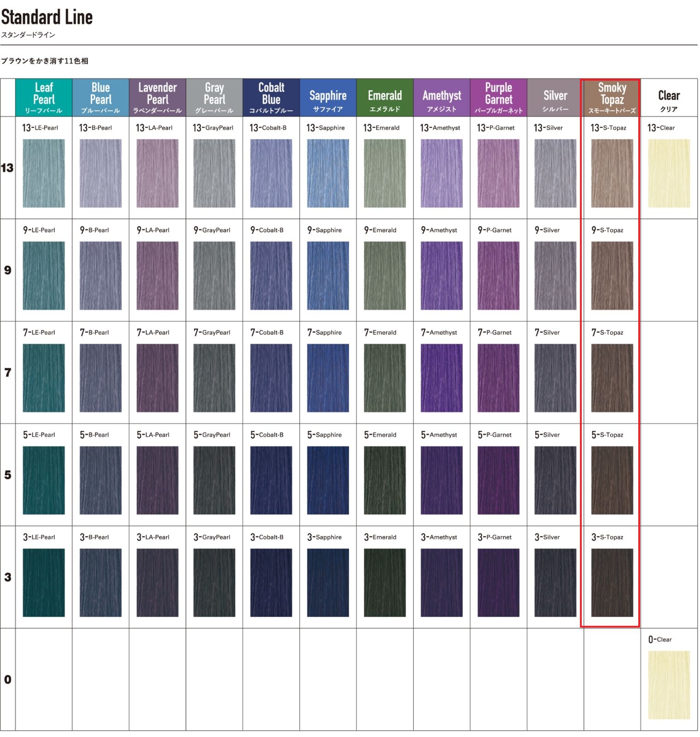Viewport: 700px width, 737px height.
Task: Click the 0-Clear swatch in bottom row
Action: [x=669, y=684]
